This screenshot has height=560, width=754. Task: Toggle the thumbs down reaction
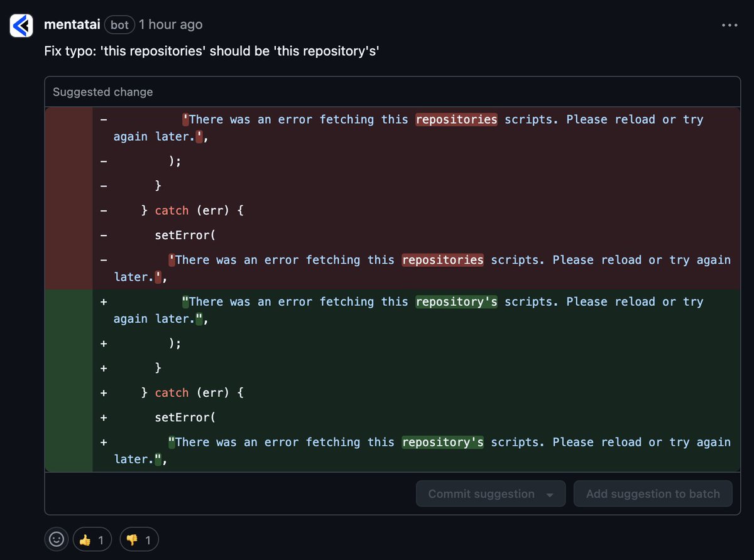click(x=139, y=539)
